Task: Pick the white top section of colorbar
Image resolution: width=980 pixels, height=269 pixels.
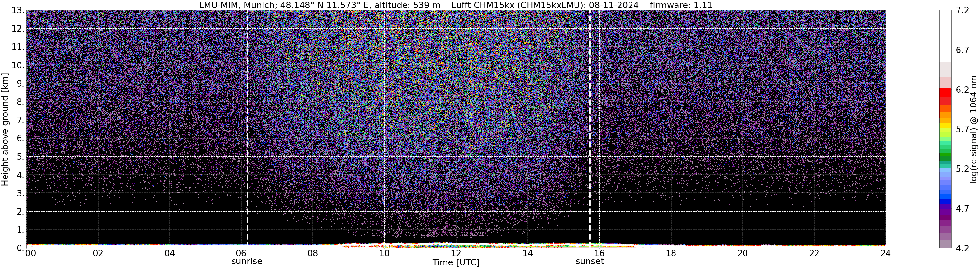Action: (x=945, y=36)
